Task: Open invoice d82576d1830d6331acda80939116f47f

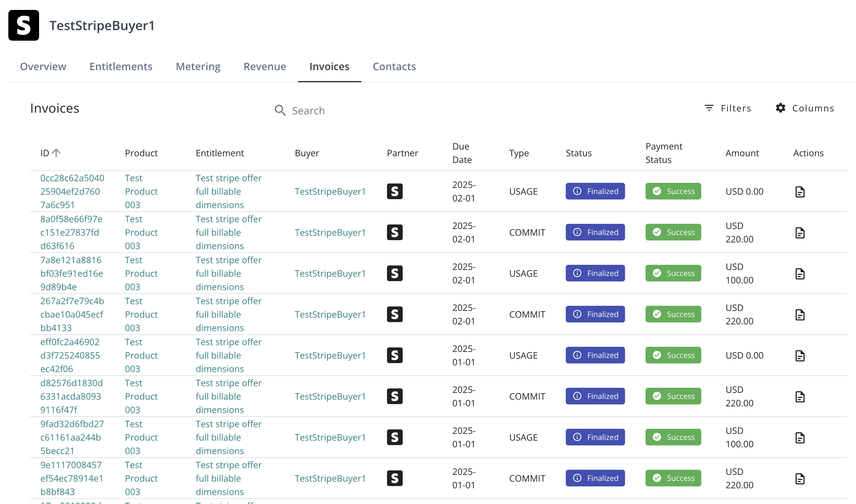Action: point(71,396)
